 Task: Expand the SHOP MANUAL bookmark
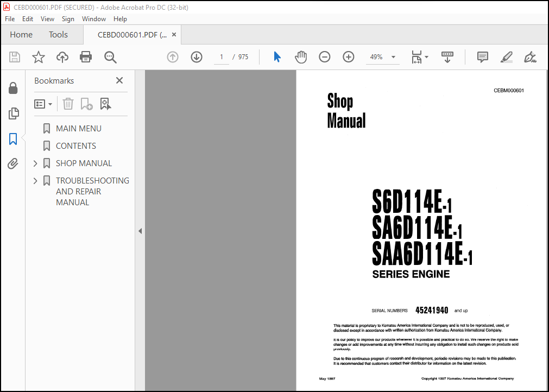coord(35,163)
